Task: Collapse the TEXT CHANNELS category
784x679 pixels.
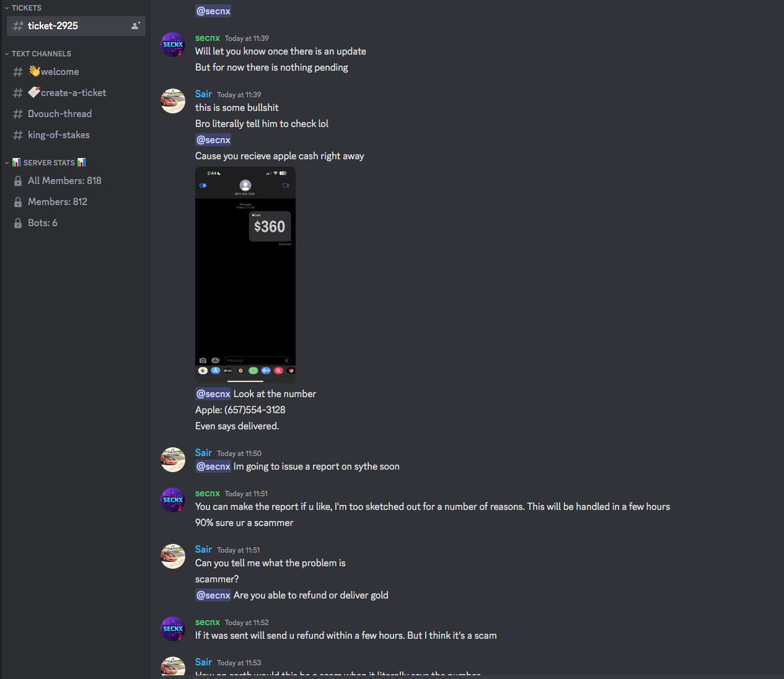Action: point(38,54)
